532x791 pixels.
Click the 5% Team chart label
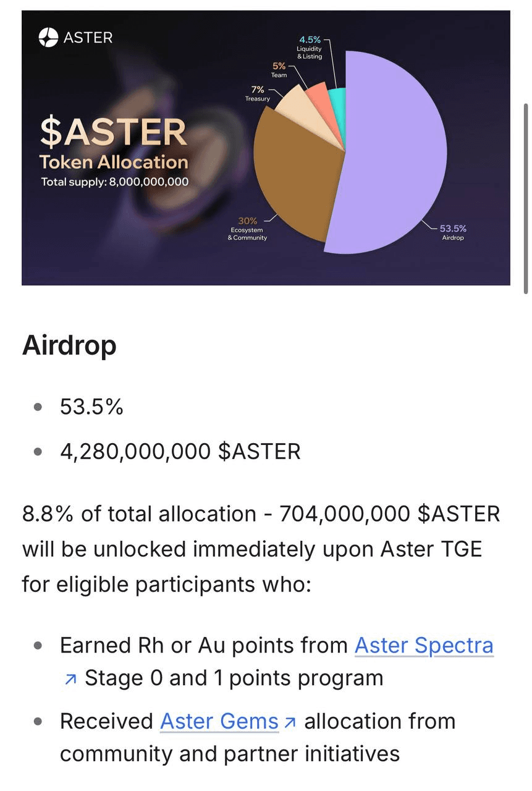coord(279,70)
